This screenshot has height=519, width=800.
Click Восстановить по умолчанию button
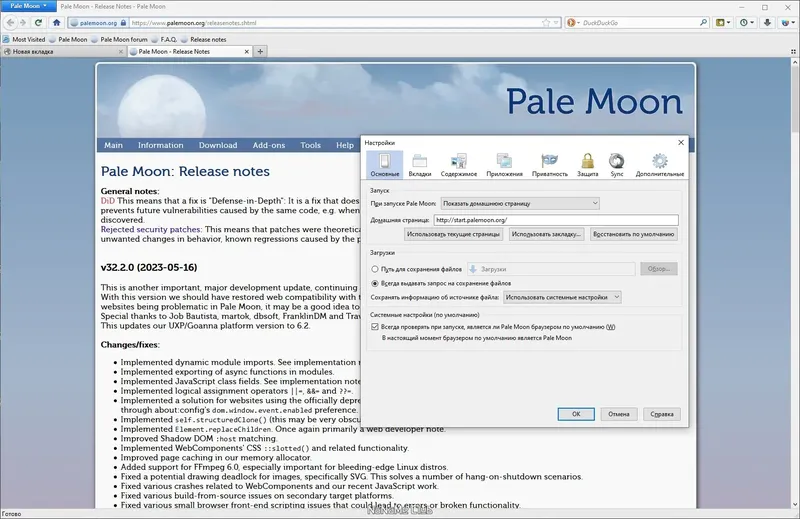[634, 234]
